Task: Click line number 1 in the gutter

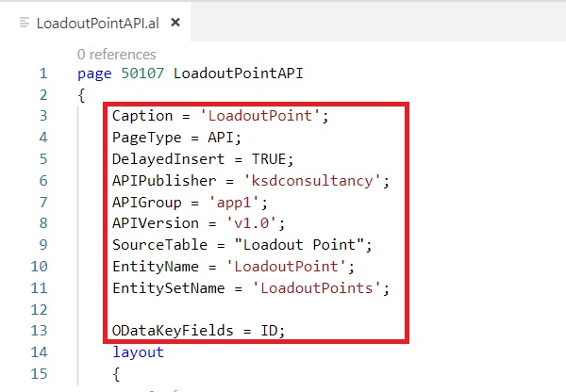Action: point(42,73)
